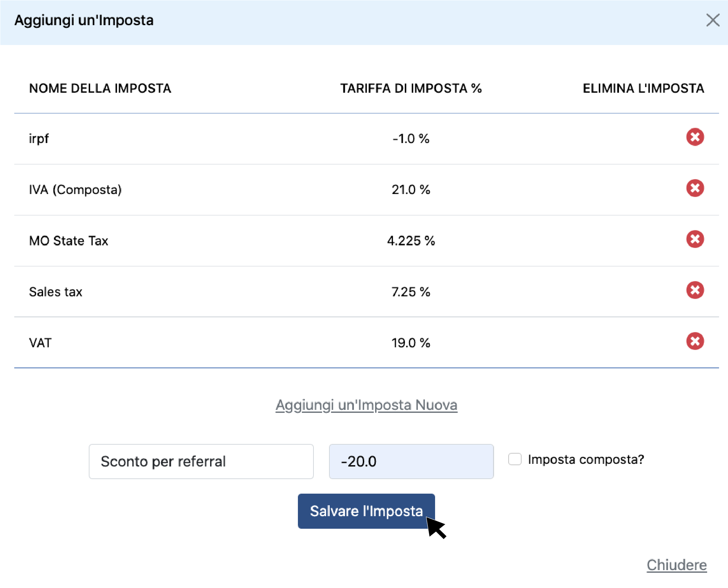Screen dimensions: 728x588
Task: Remove the VAT tax row
Action: click(x=695, y=341)
